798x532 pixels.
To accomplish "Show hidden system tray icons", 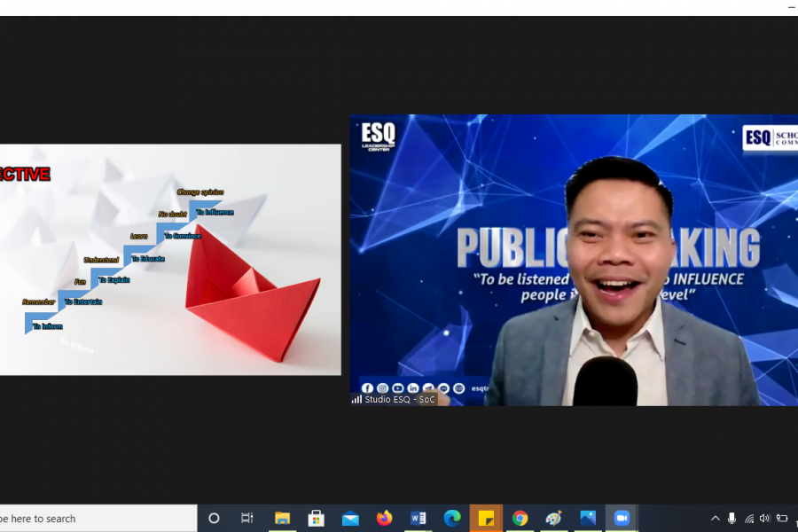I will tap(716, 519).
